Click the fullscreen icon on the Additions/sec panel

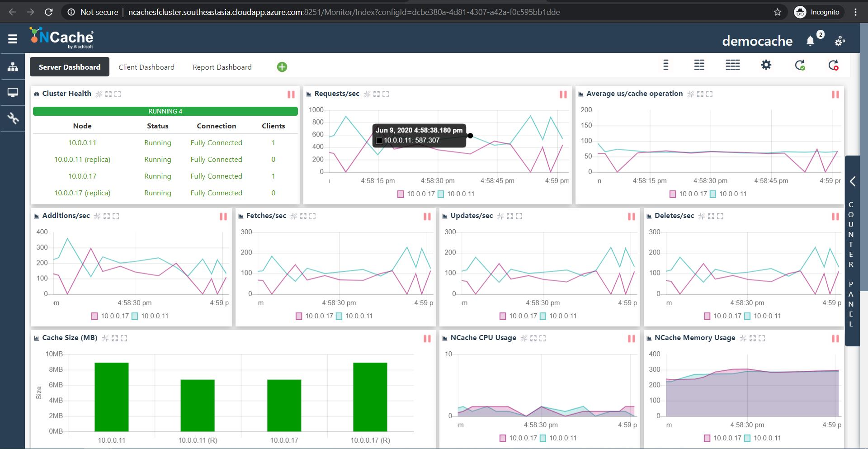tap(116, 216)
